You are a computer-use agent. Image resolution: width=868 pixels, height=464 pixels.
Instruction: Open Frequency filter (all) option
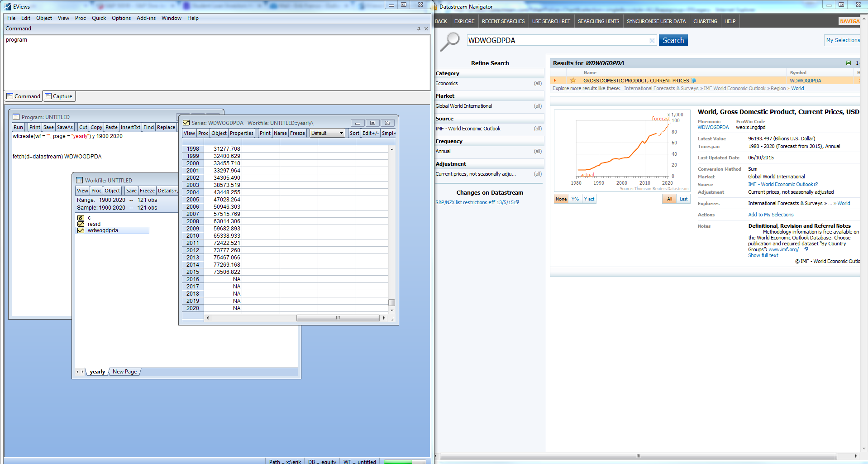click(x=538, y=151)
